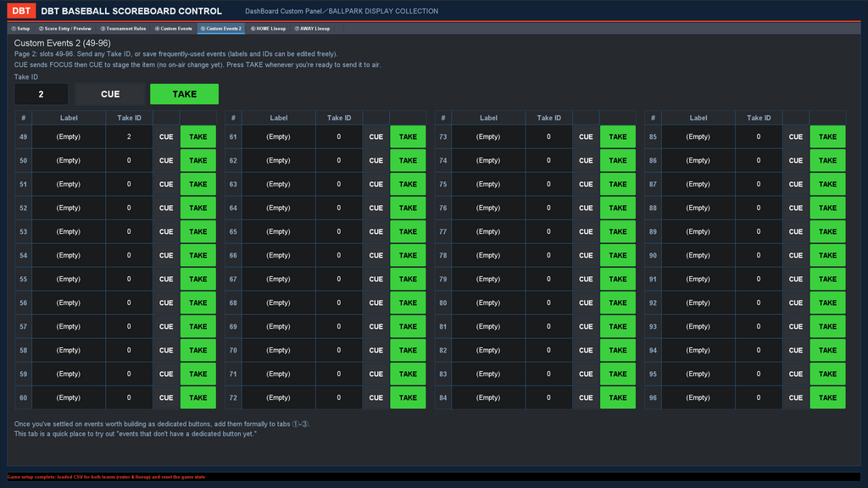The height and width of the screenshot is (488, 868).
Task: Click the DBT logo badge
Action: (21, 10)
